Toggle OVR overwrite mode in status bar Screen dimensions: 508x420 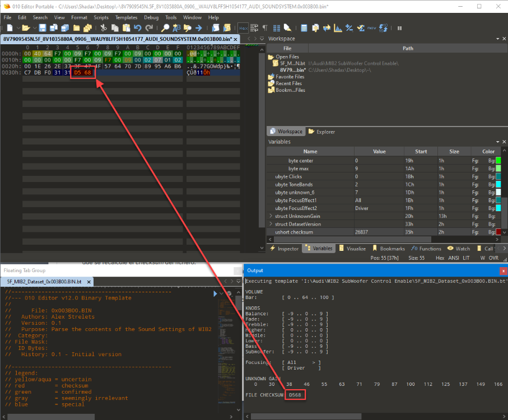coord(493,258)
